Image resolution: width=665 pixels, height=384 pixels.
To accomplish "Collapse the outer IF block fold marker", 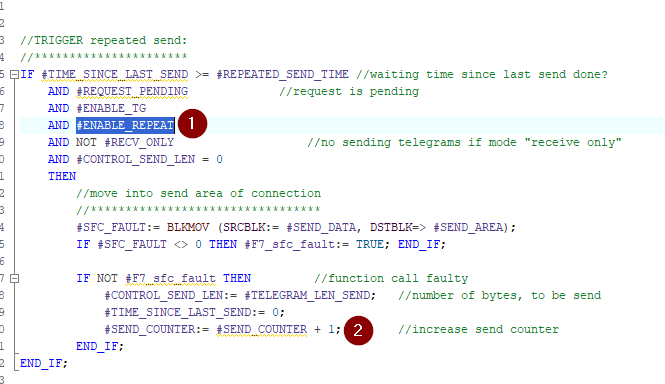I will click(14, 75).
